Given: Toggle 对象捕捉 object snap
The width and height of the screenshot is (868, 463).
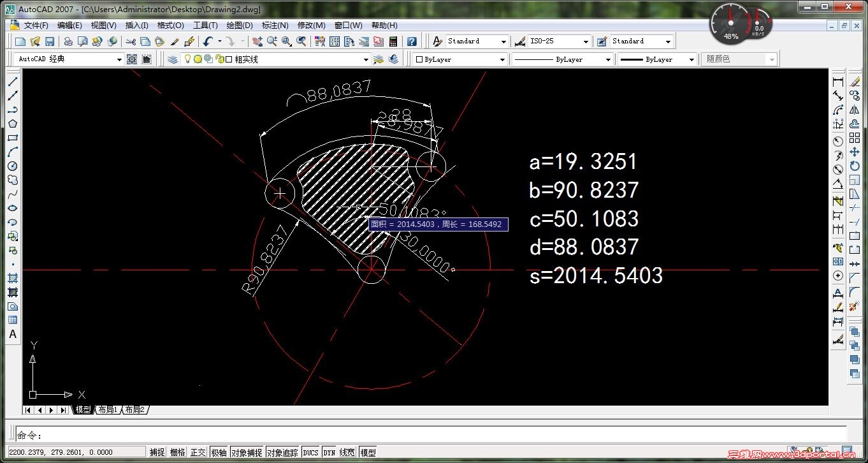Looking at the screenshot, I should (x=247, y=453).
